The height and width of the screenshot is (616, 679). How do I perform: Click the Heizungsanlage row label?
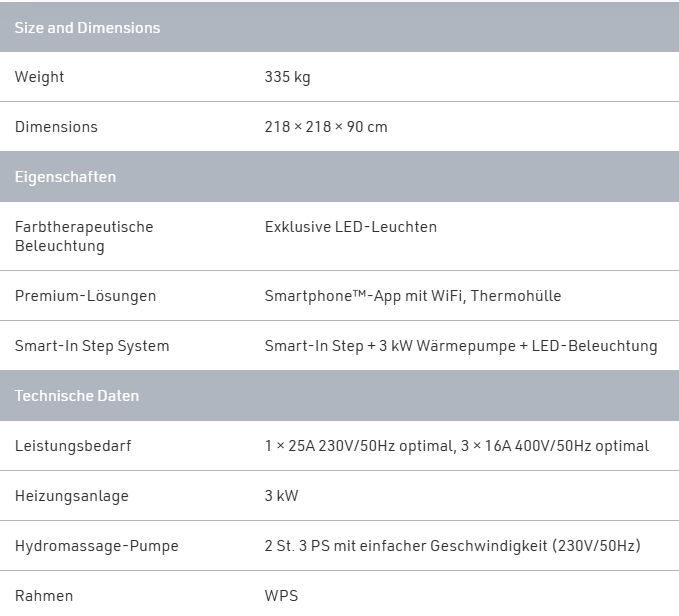pos(72,496)
